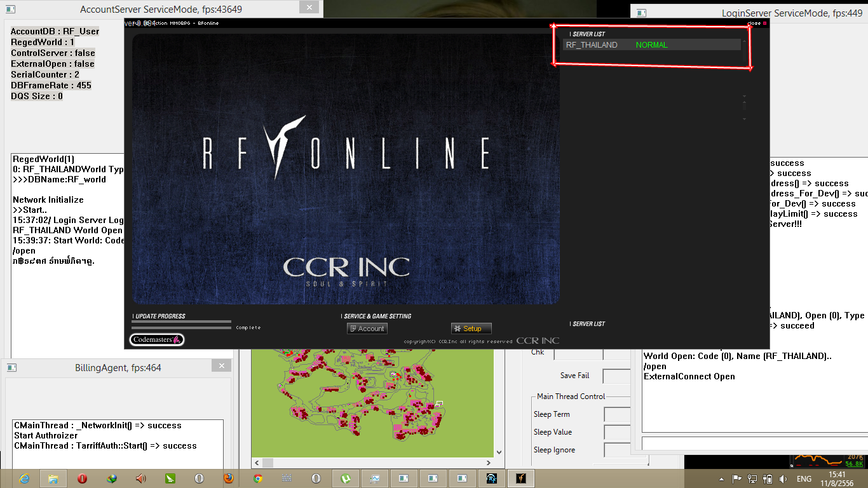Image resolution: width=868 pixels, height=488 pixels.
Task: Open the network icon in system tray
Action: (752, 479)
